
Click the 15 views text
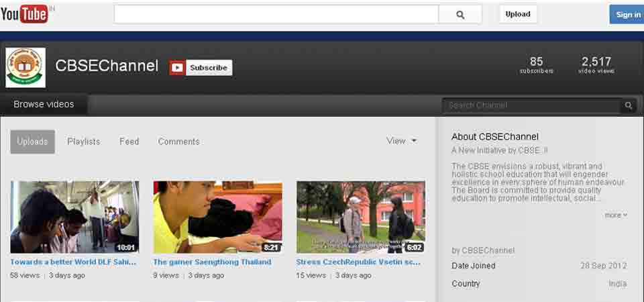tap(311, 275)
